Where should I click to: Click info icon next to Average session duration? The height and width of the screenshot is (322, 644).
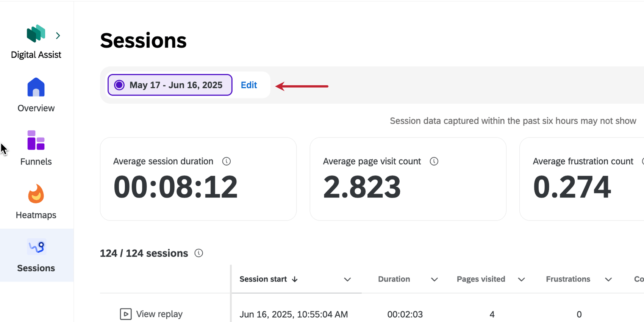coord(227,161)
